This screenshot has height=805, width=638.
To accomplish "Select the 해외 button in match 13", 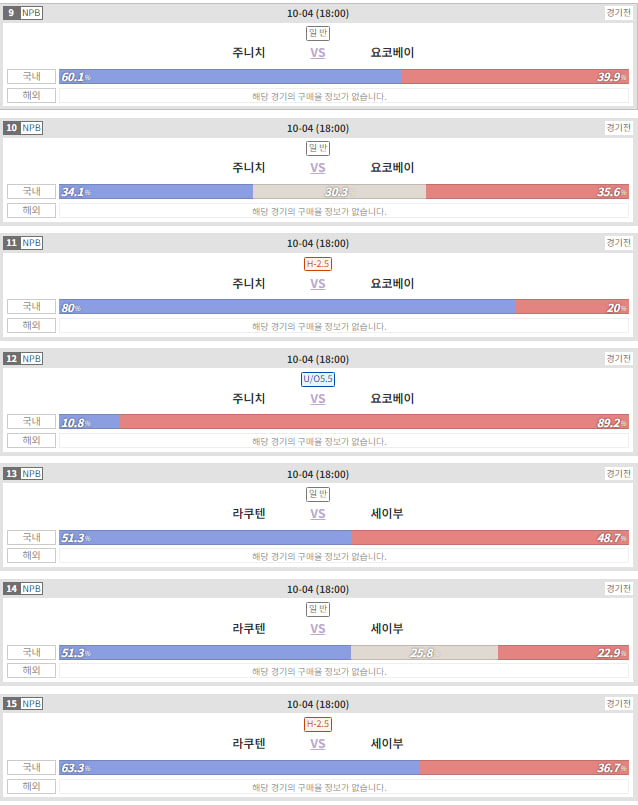I will 31,555.
